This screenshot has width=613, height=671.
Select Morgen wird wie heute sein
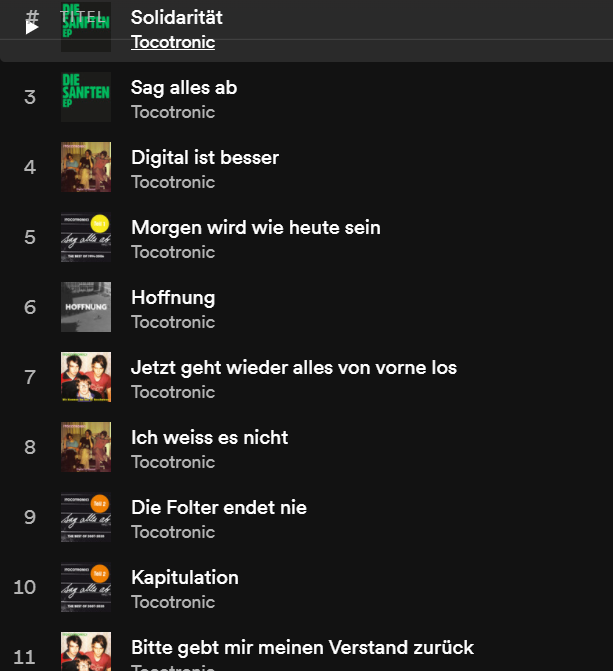tap(256, 227)
